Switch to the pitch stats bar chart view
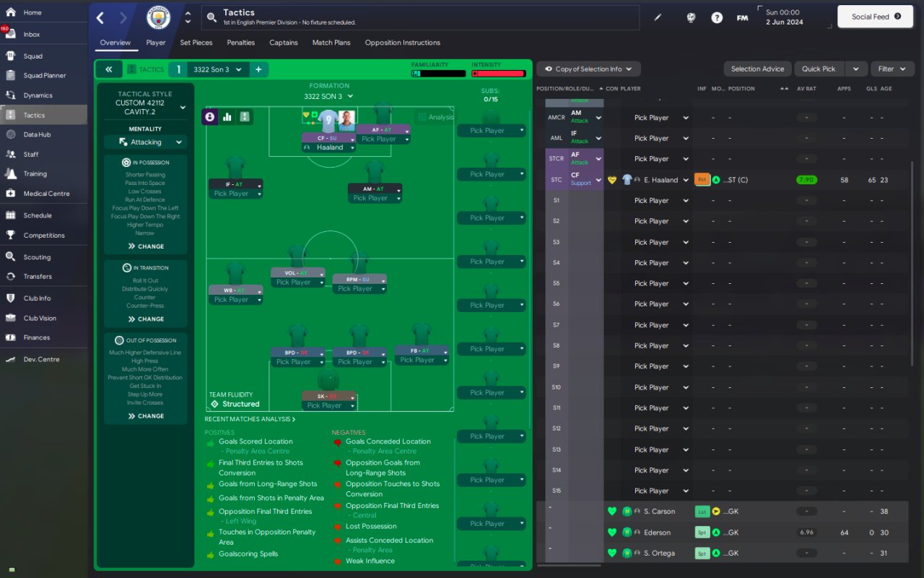The width and height of the screenshot is (924, 578). 227,116
